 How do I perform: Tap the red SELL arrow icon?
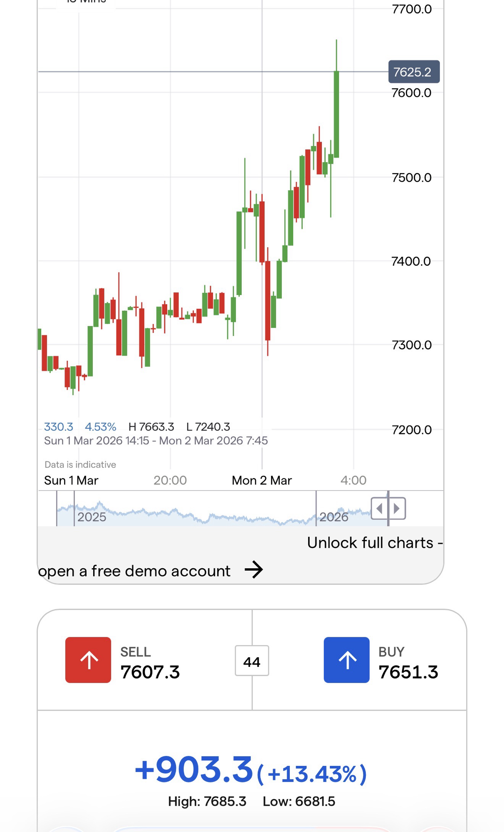coord(88,660)
